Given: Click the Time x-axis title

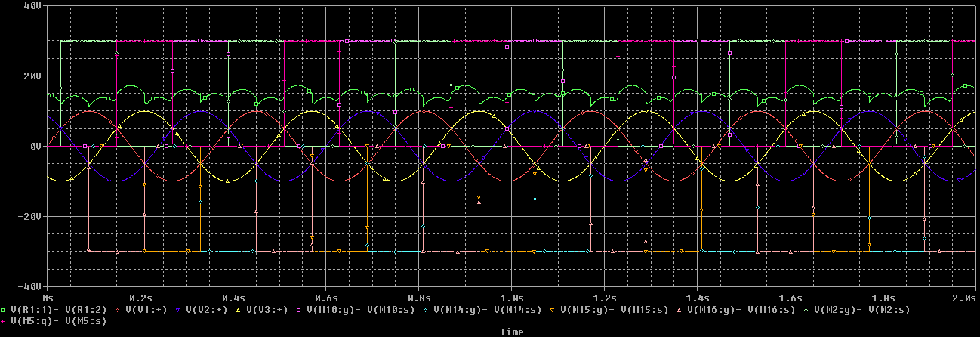Looking at the screenshot, I should (511, 332).
